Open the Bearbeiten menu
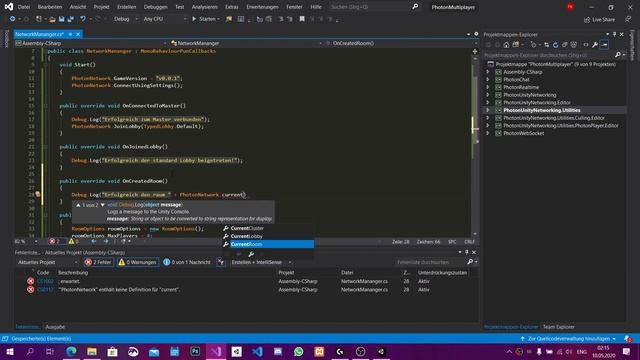640x360 pixels. [50, 7]
